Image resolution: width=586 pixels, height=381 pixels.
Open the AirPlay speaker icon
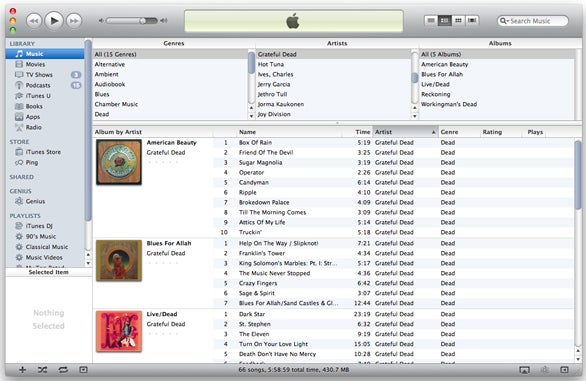point(524,370)
